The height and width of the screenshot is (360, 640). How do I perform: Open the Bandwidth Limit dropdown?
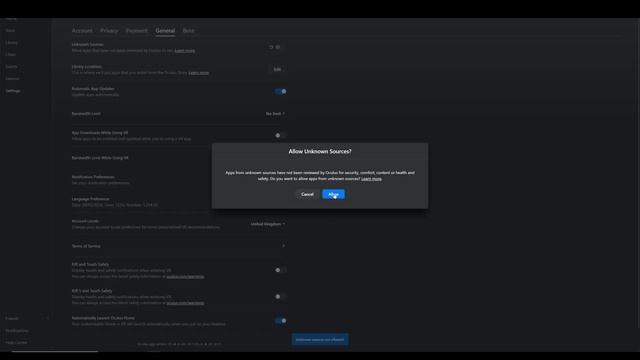[x=275, y=113]
